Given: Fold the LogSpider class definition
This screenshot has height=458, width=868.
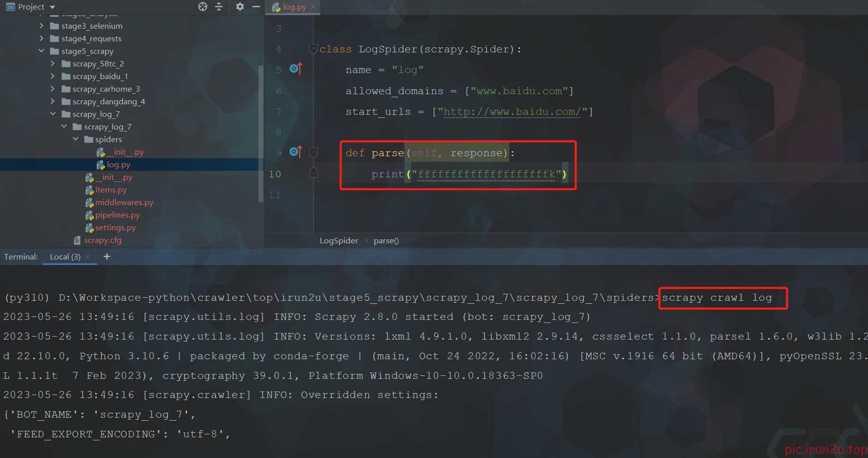Looking at the screenshot, I should click(x=314, y=49).
